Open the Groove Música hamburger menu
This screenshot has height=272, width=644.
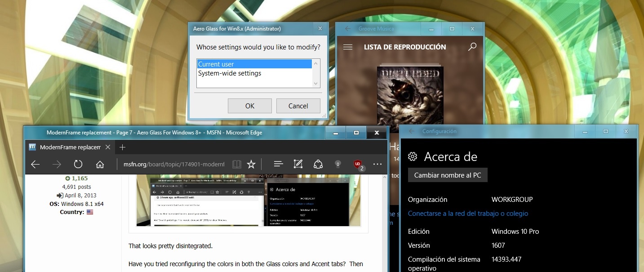[x=348, y=47]
